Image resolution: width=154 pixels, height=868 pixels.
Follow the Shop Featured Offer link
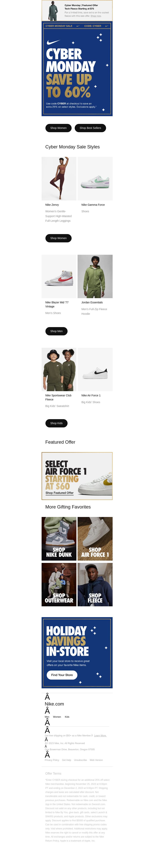(59, 493)
